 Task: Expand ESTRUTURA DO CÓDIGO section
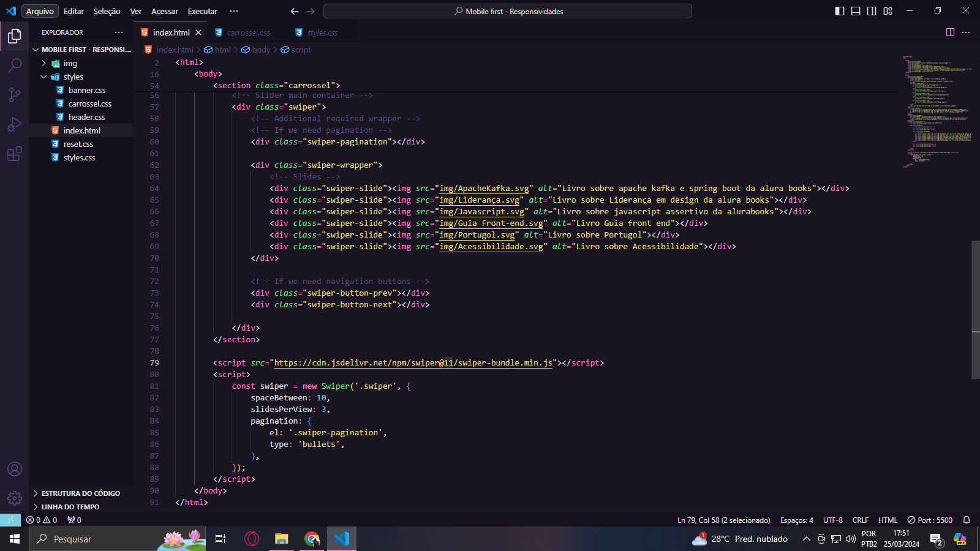coord(81,493)
